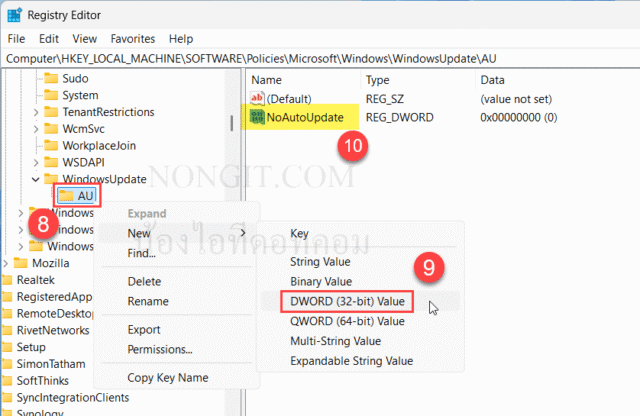Select the WindowsUpdate tree item

[x=104, y=179]
